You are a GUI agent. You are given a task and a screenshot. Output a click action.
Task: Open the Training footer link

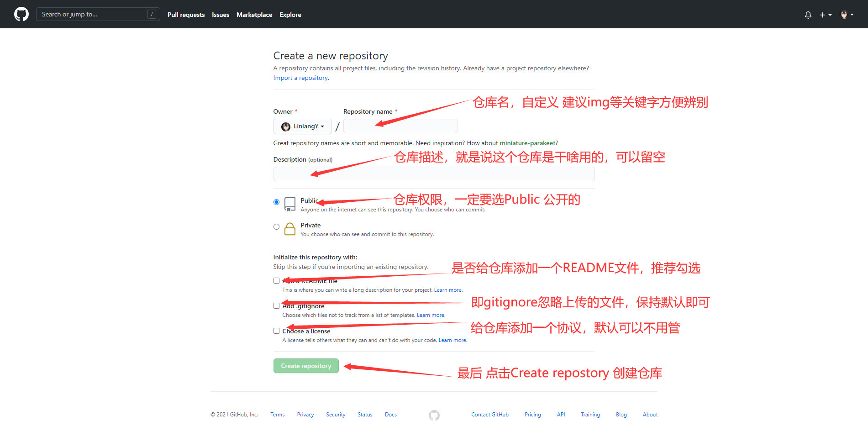590,415
